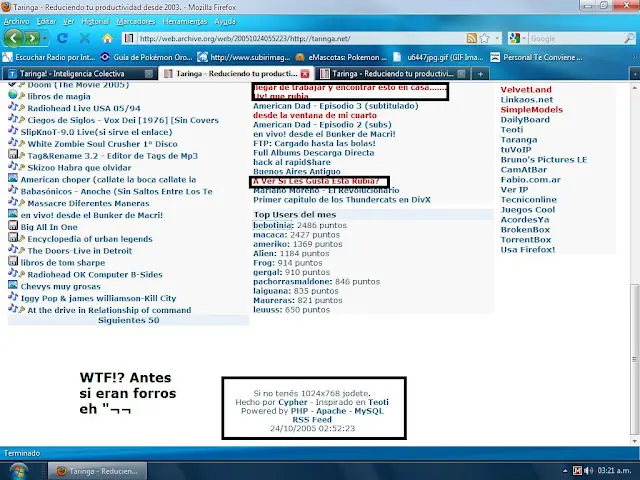Open the tab list dropdown arrow

(x=635, y=74)
